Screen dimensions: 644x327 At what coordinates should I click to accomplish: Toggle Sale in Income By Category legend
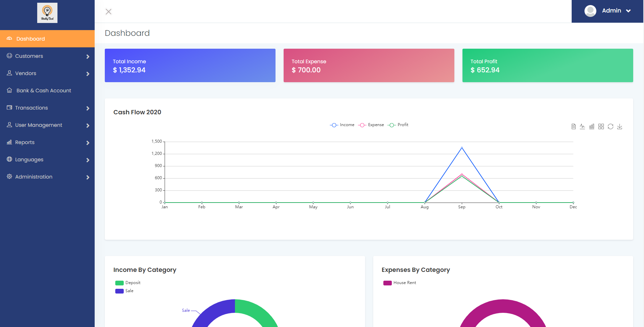(124, 291)
